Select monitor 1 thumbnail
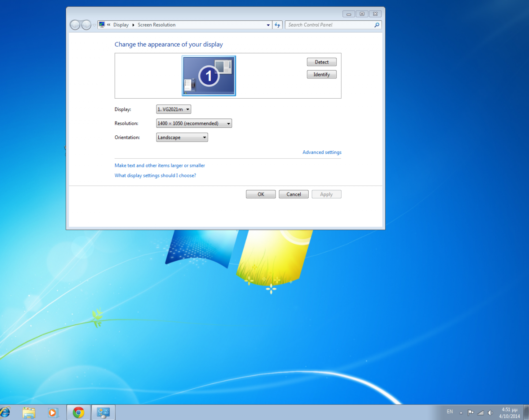Screen dimensions: 529x420 [x=209, y=76]
